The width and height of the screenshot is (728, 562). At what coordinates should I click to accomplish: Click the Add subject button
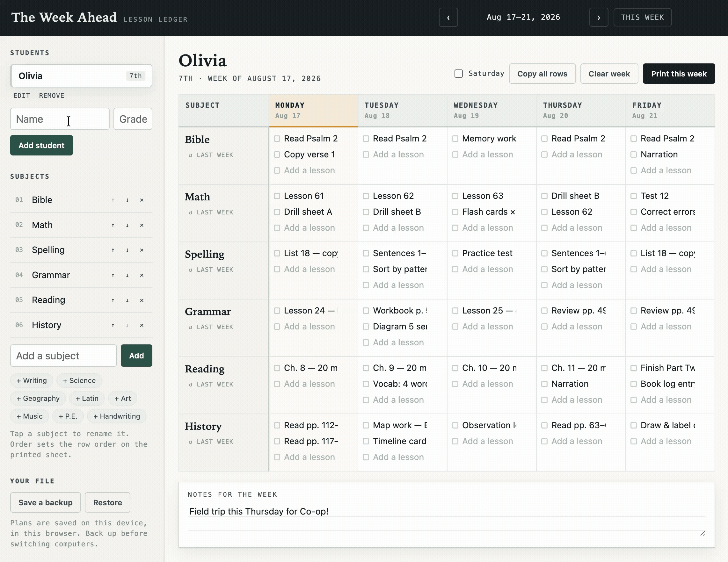pyautogui.click(x=136, y=356)
